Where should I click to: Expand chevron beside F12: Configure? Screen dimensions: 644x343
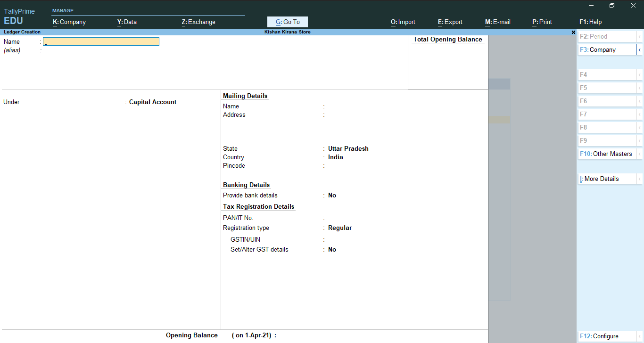point(640,336)
